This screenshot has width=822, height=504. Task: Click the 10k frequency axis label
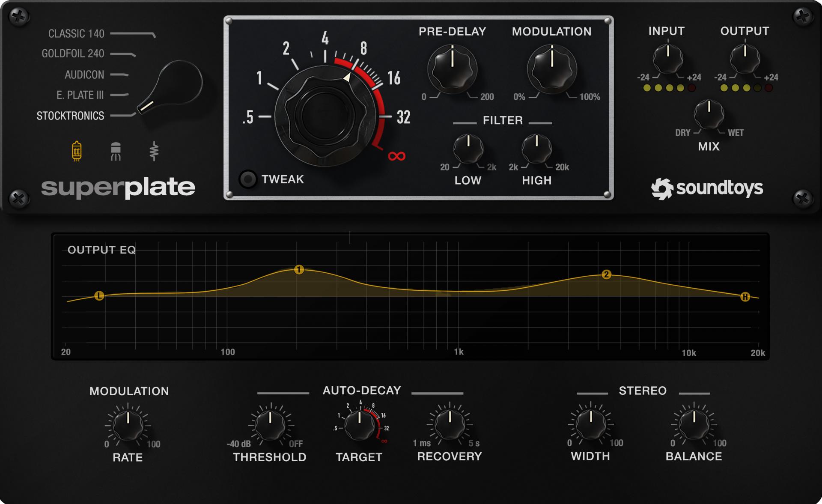click(689, 353)
